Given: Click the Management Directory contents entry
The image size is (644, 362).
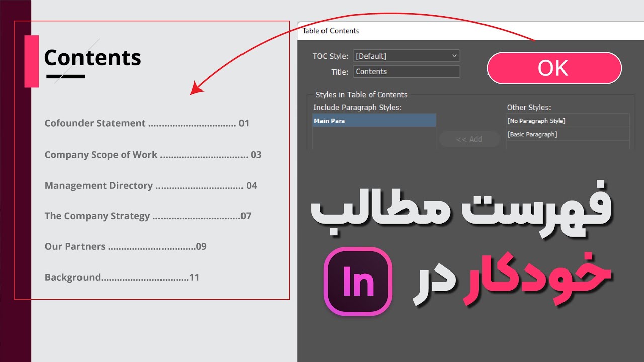Looking at the screenshot, I should point(150,186).
